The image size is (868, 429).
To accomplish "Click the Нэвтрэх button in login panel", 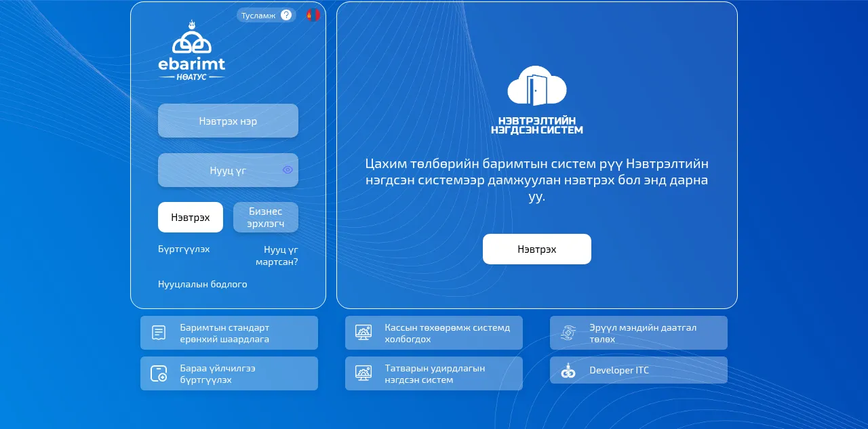I will 191,218.
